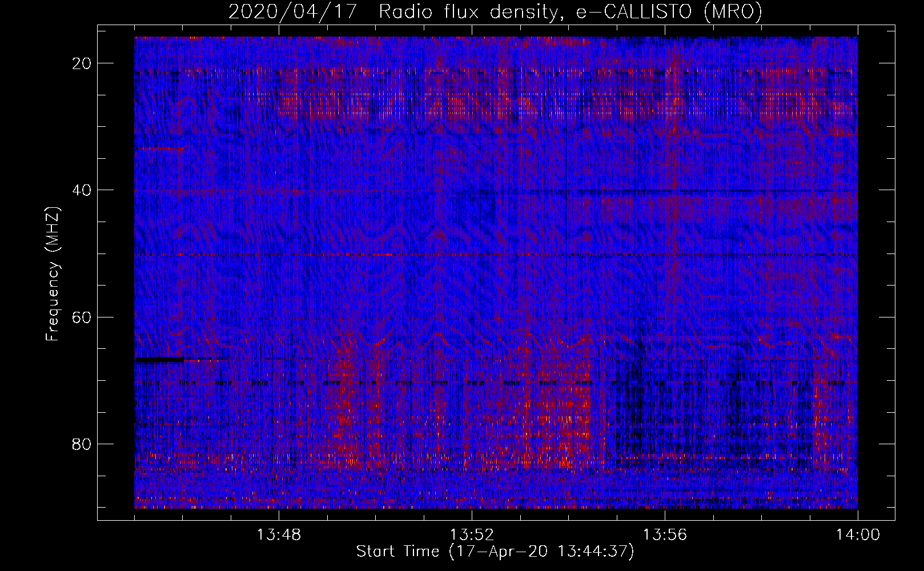This screenshot has height=571, width=924.
Task: Click the '13:48' time tick label
Action: click(279, 535)
